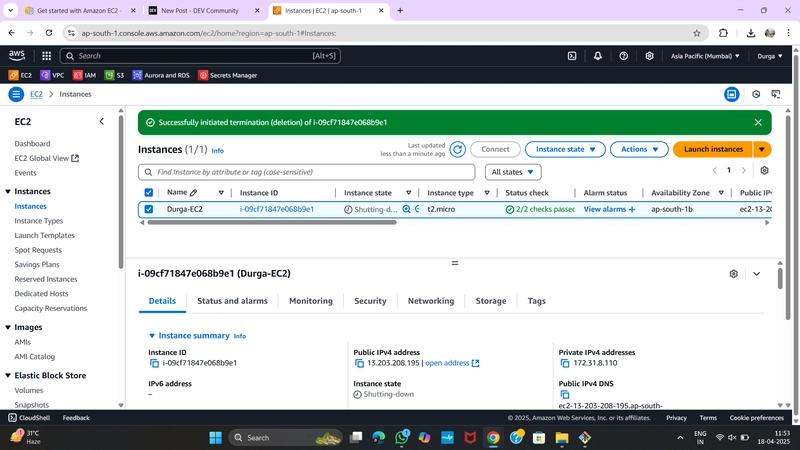Click the Launch instances button
The width and height of the screenshot is (800, 450).
(713, 149)
